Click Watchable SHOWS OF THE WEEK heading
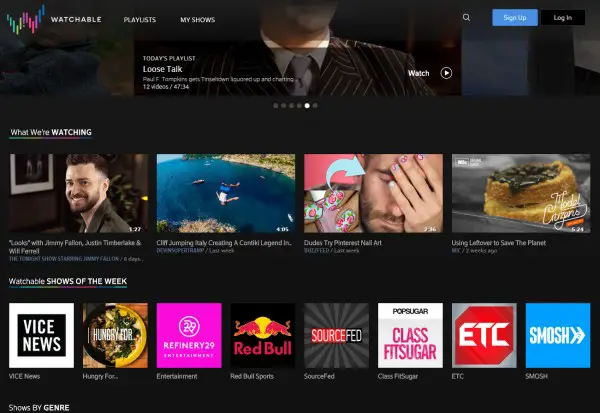Image resolution: width=600 pixels, height=413 pixels. click(68, 281)
